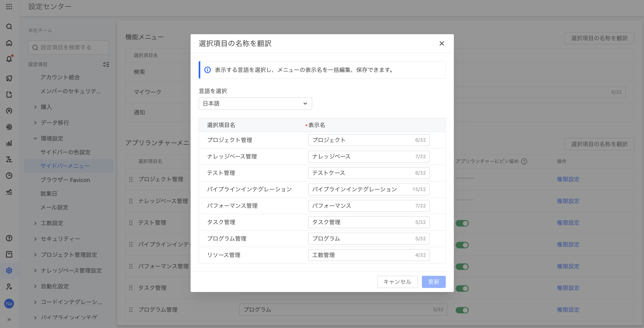Toggle pin switch for テスト管理 row
644x328 pixels.
pyautogui.click(x=462, y=223)
